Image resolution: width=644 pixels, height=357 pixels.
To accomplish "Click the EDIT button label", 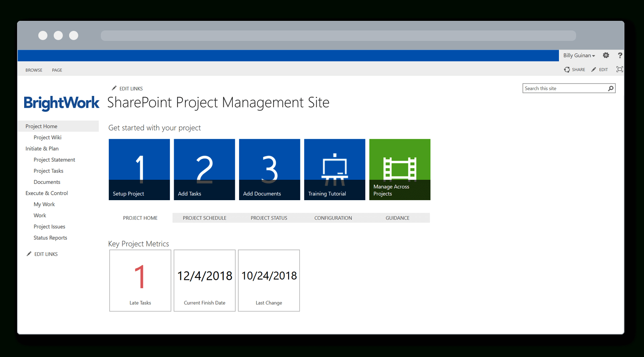I will (604, 70).
